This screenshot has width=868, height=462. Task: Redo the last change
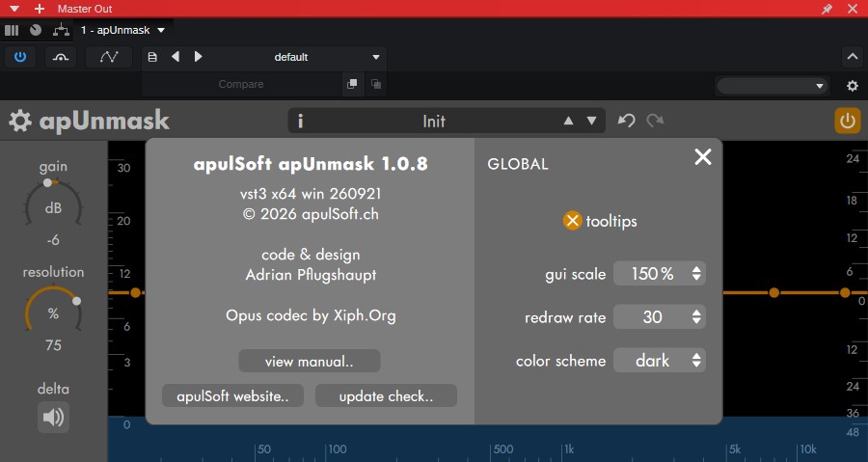coord(656,121)
